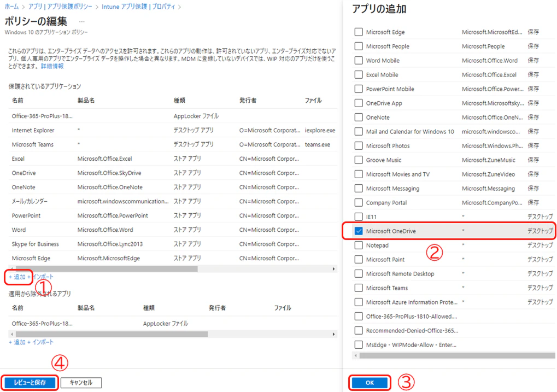Image resolution: width=557 pixels, height=392 pixels.
Task: Click right arrow of protected apps scrollbar
Action: point(333,269)
